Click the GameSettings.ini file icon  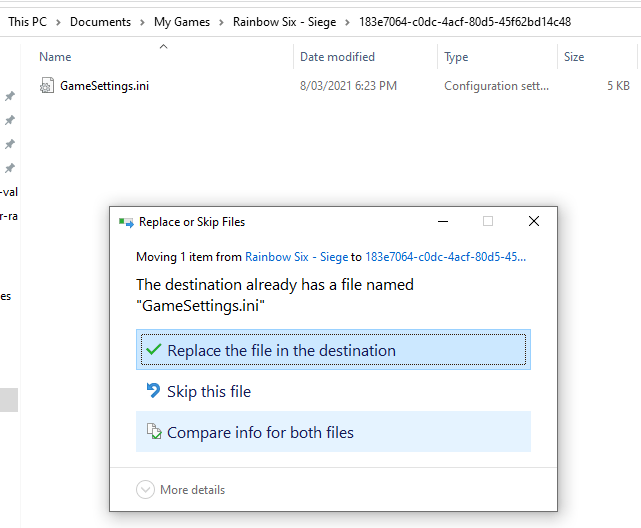47,85
